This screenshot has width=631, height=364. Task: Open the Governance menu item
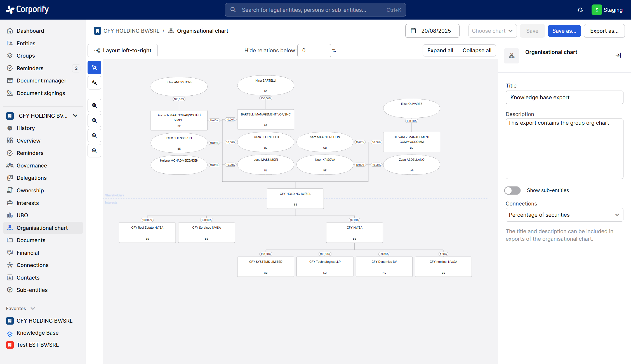(32, 166)
